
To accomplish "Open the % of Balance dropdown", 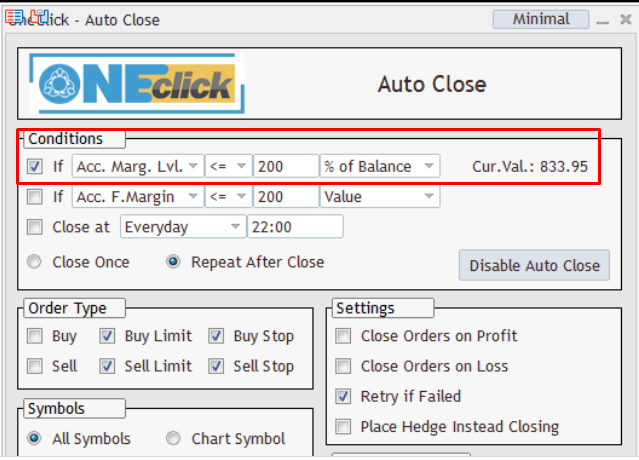I will (x=380, y=166).
